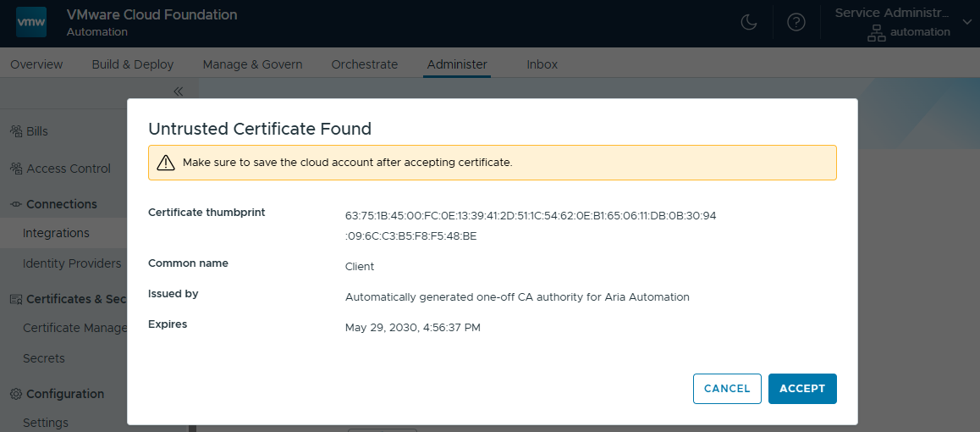Screen dimensions: 980x432
Task: Open the help question mark icon
Action: [796, 23]
